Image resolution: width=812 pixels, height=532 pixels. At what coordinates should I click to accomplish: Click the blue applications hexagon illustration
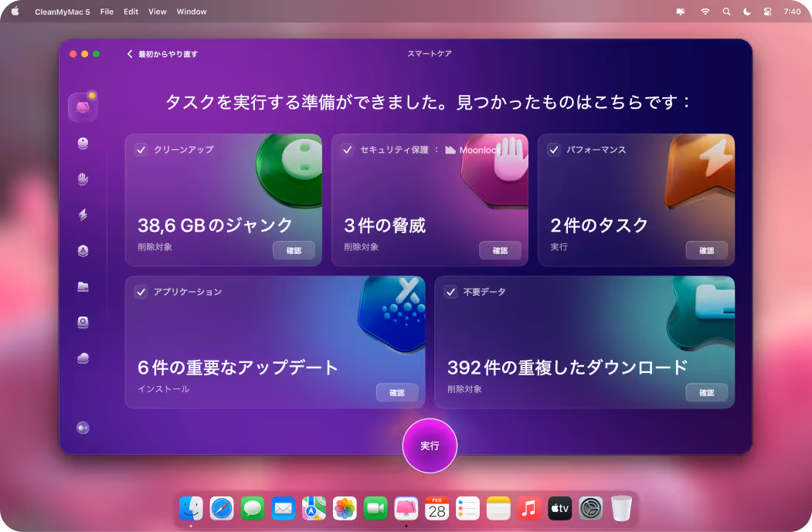coord(392,313)
